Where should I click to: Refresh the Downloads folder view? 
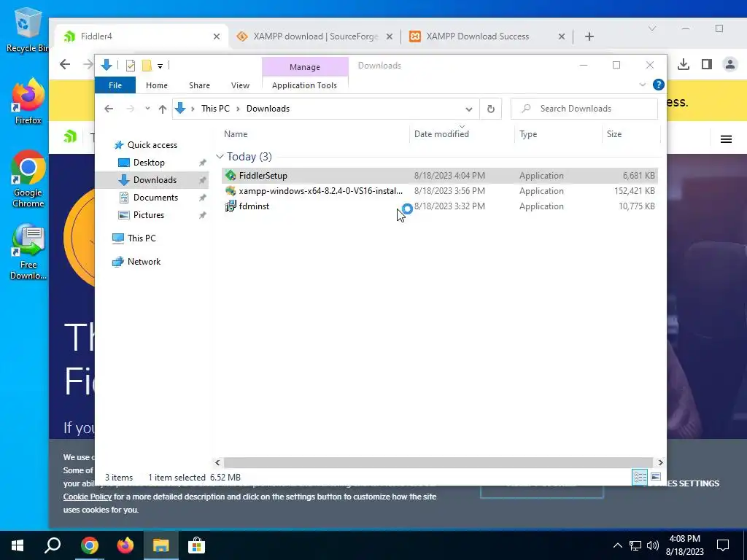coord(491,109)
